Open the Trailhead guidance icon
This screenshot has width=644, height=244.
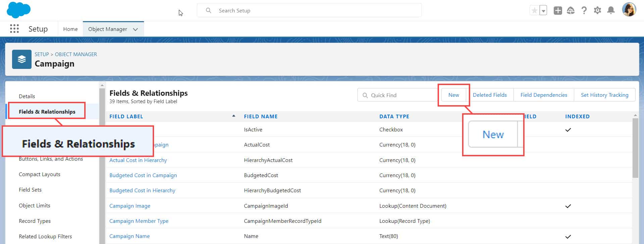click(x=571, y=10)
